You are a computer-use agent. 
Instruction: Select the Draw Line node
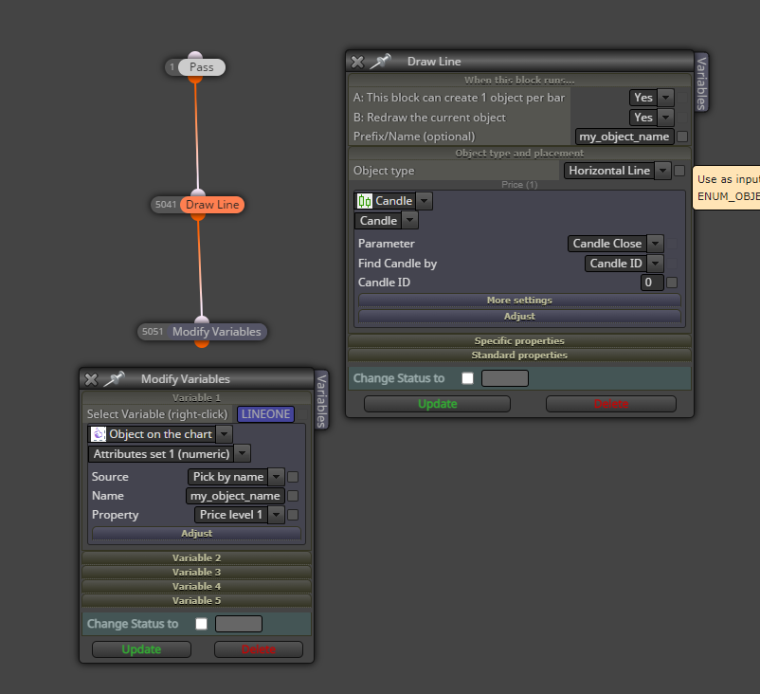pos(212,205)
